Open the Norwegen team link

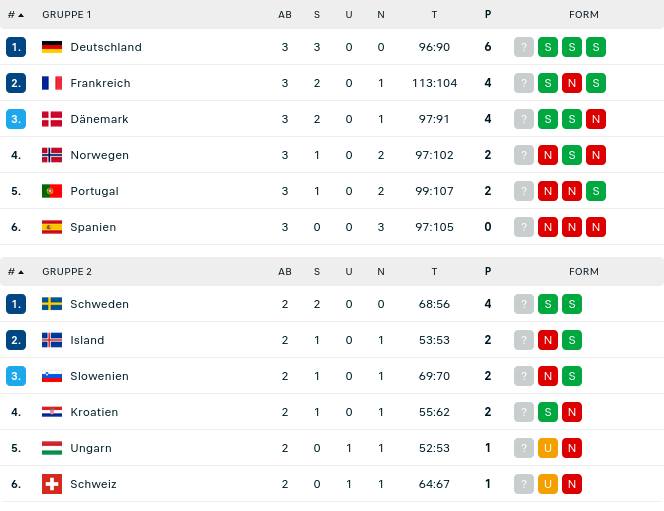point(99,155)
